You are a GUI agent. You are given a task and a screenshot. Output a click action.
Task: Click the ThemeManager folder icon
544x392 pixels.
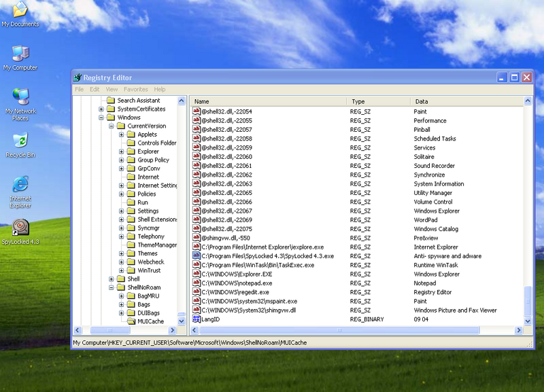click(x=131, y=245)
